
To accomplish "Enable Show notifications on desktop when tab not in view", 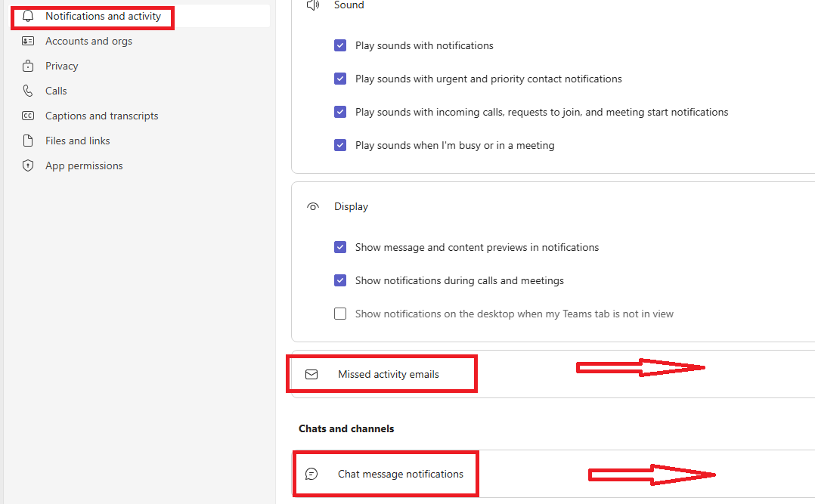I will (340, 314).
